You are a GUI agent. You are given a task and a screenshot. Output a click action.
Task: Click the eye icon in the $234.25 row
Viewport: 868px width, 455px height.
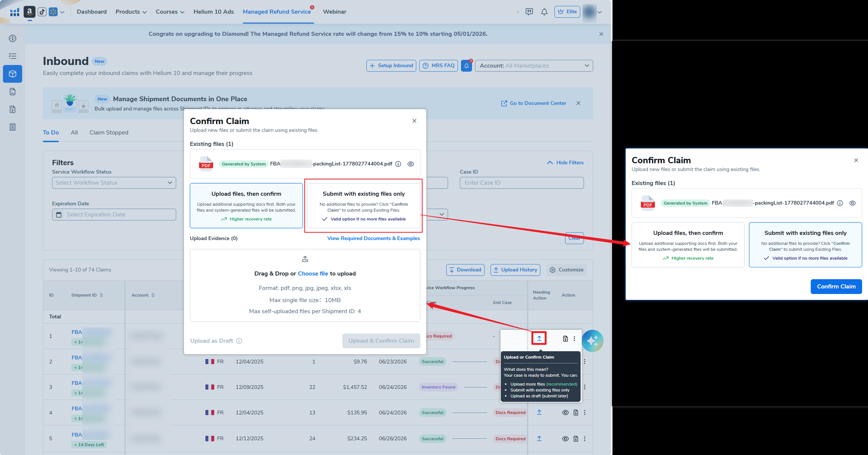[565, 439]
